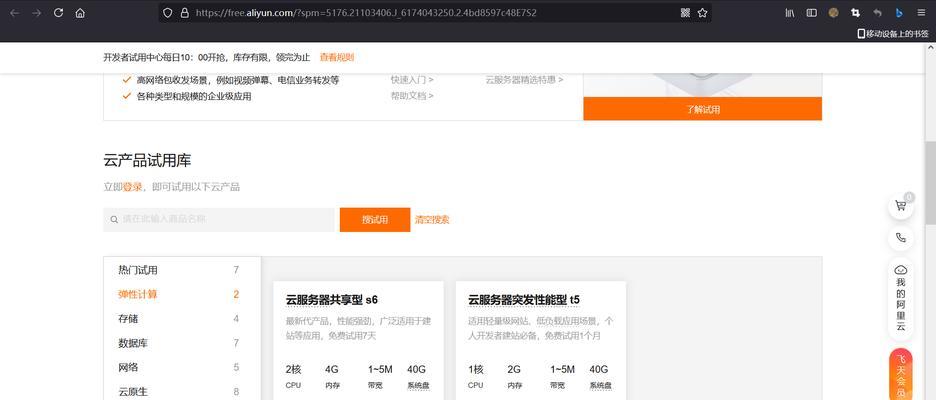Open the 帮助文档 link
The image size is (936, 400).
(x=412, y=96)
